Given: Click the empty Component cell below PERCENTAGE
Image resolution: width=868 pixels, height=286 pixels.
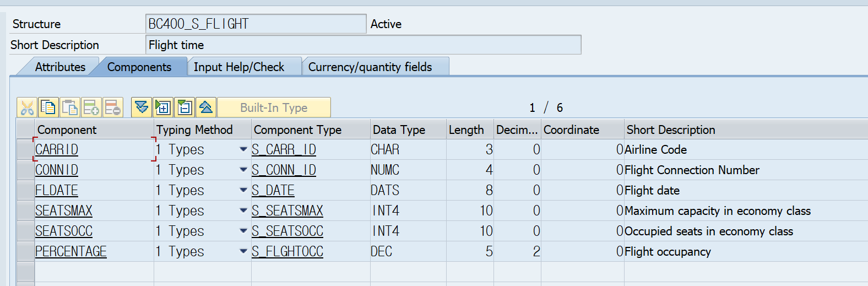Looking at the screenshot, I should (x=94, y=272).
